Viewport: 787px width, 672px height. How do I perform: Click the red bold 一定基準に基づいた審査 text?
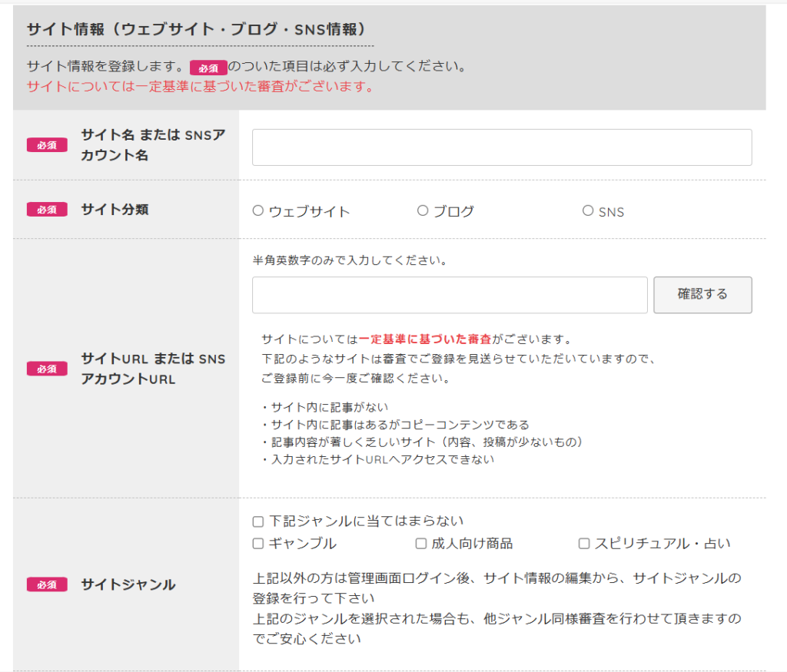click(425, 339)
